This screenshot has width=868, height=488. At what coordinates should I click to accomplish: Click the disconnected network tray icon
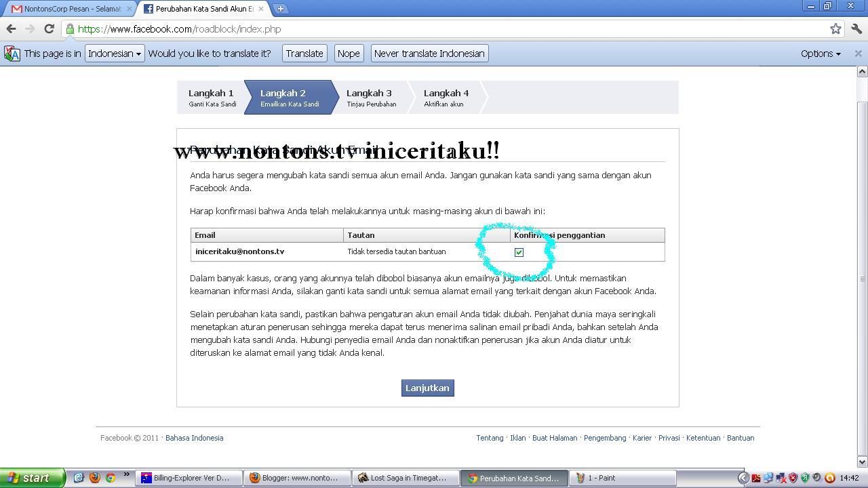[x=781, y=478]
